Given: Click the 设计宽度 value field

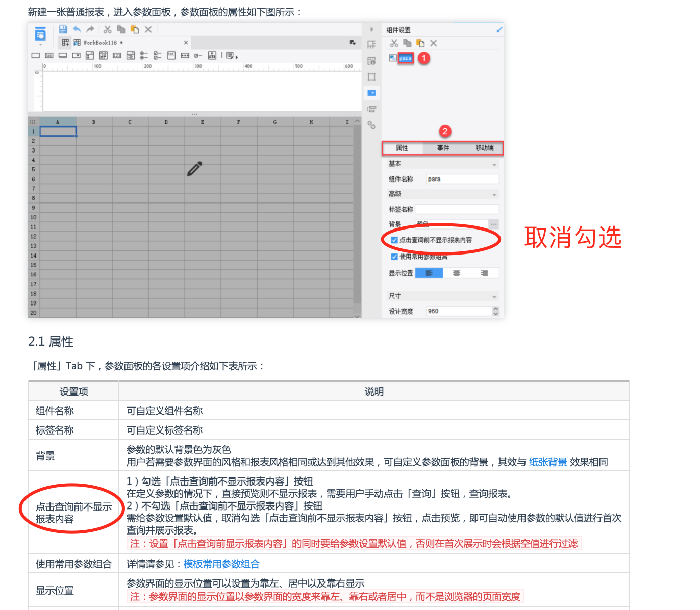Looking at the screenshot, I should [459, 311].
